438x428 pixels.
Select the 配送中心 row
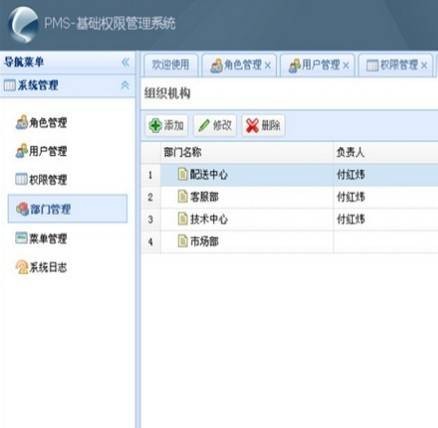pos(290,175)
